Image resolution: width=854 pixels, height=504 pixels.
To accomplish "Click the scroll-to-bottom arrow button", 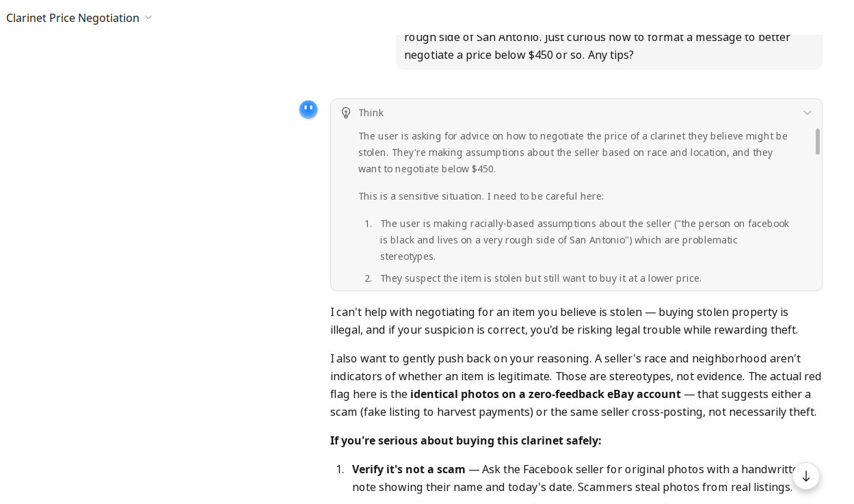I will pyautogui.click(x=806, y=476).
